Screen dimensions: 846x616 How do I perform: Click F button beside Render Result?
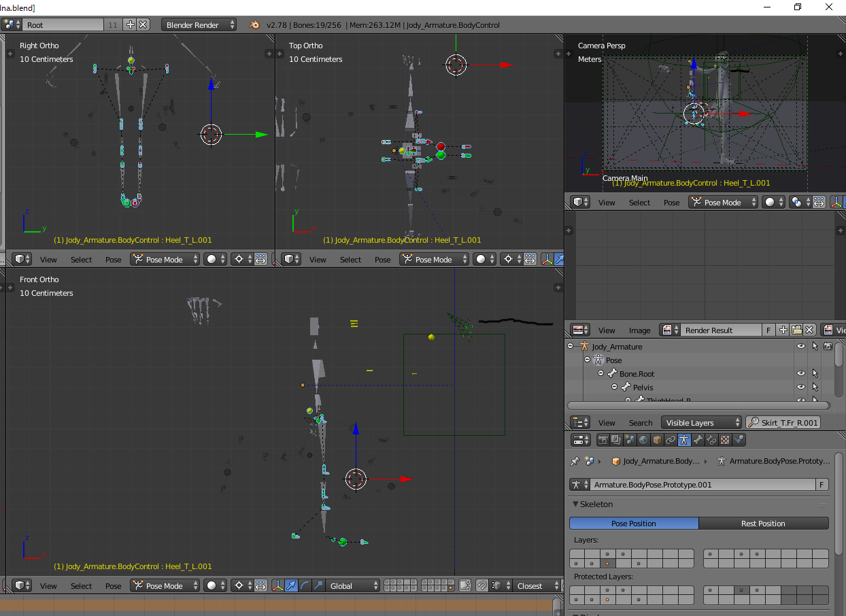769,330
